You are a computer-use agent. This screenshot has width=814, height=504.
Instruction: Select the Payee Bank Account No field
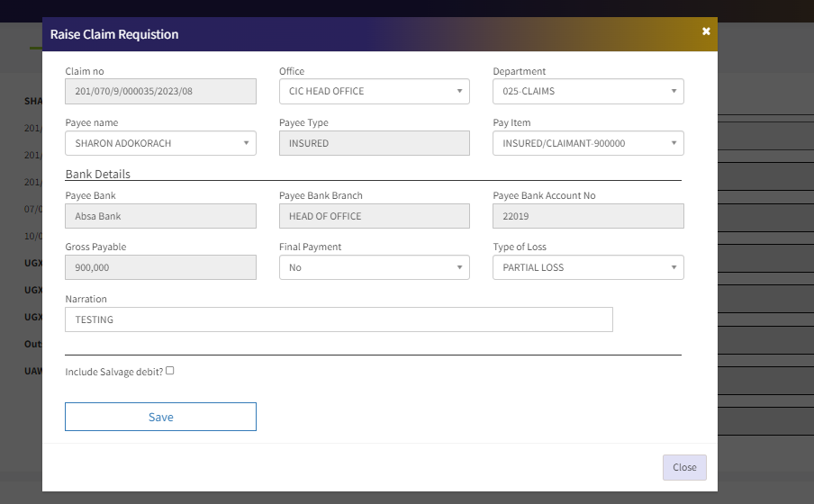coord(587,216)
